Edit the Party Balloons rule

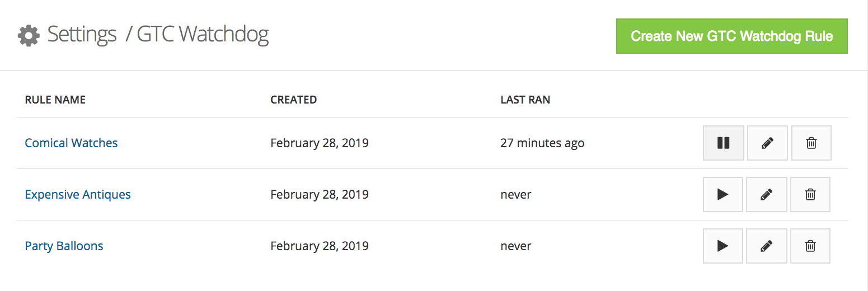[x=767, y=246]
